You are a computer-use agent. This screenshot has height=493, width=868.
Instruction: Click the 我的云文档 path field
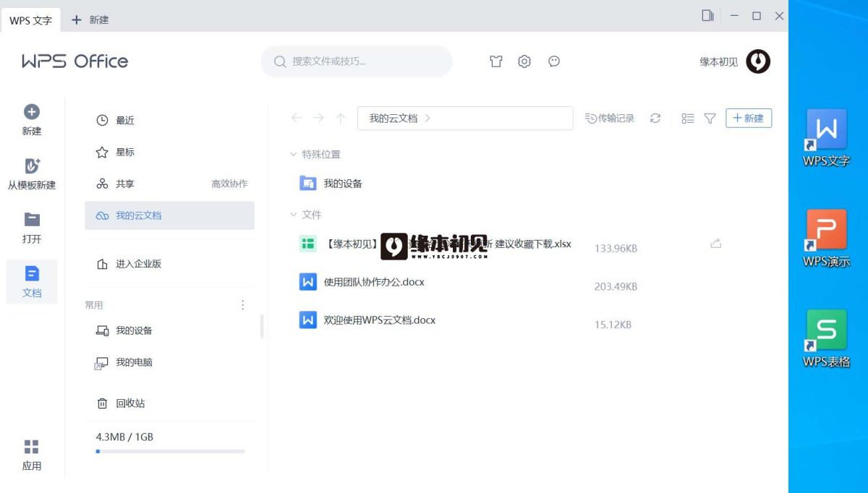click(x=465, y=118)
